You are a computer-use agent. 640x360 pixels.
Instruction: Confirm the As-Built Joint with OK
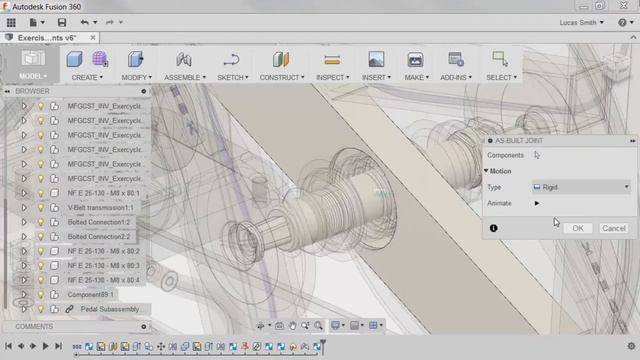click(x=578, y=228)
